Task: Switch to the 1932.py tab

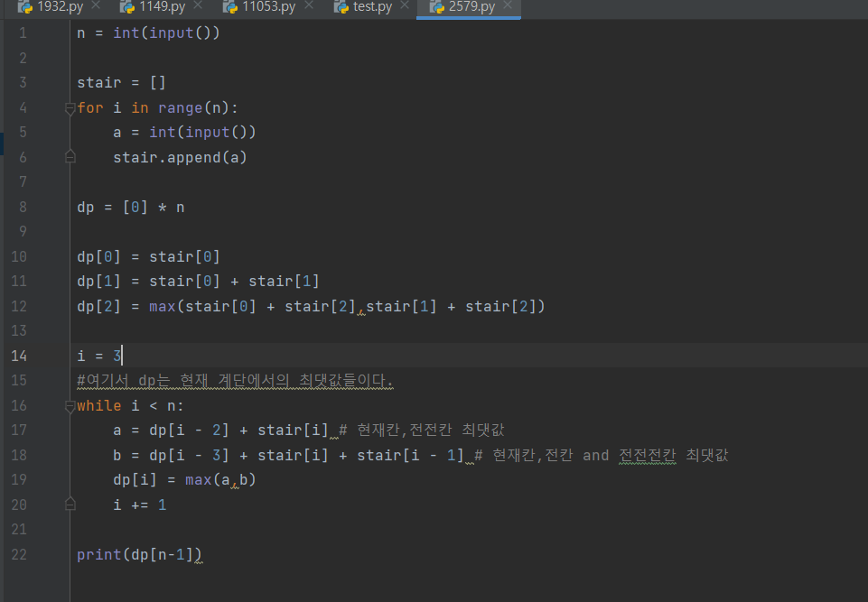Action: click(x=60, y=6)
